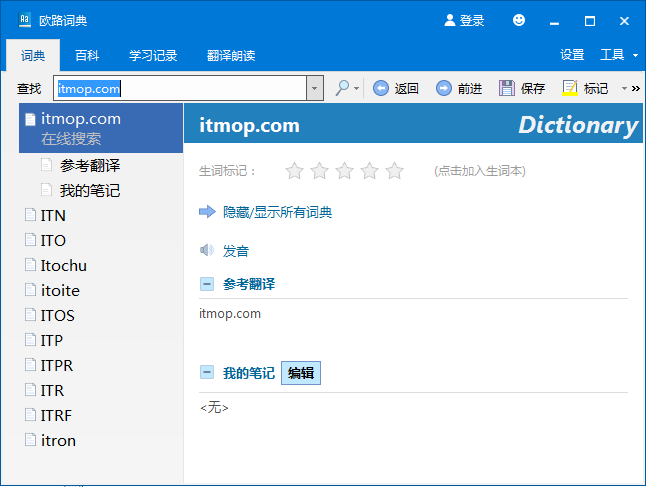This screenshot has width=647, height=487.
Task: Click 隐藏/显示所有词典 link
Action: click(277, 212)
